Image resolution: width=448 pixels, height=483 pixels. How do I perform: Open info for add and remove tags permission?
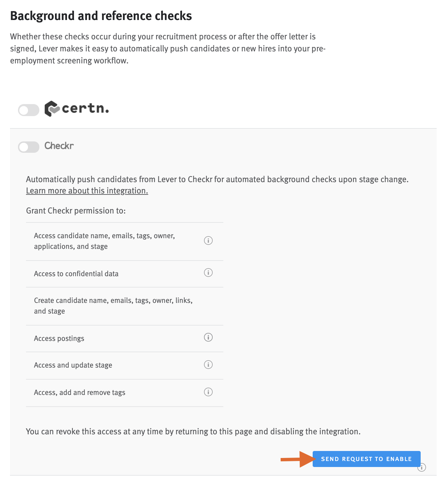208,392
